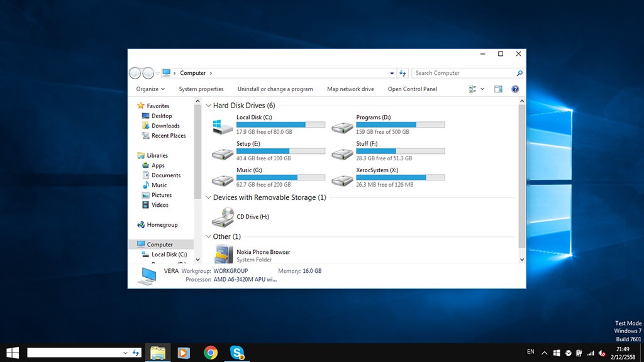Select Favorites in the navigation pane
Viewport: 644px width, 362px height.
coord(158,106)
